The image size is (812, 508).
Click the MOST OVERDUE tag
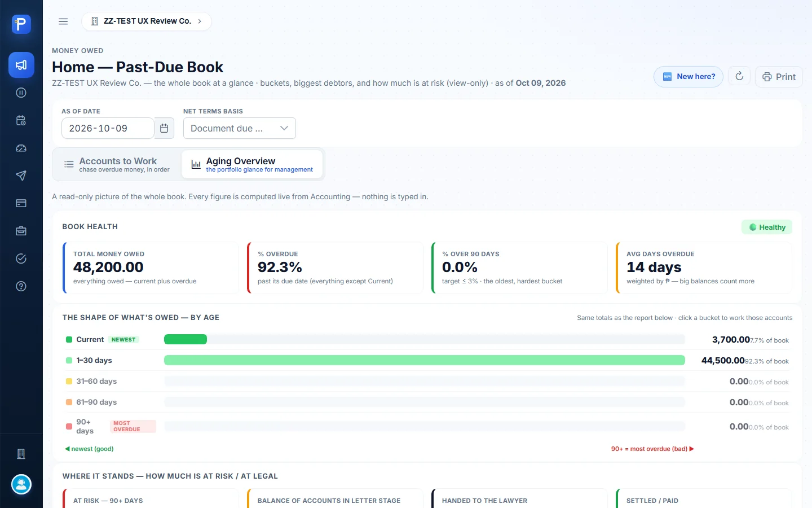133,426
